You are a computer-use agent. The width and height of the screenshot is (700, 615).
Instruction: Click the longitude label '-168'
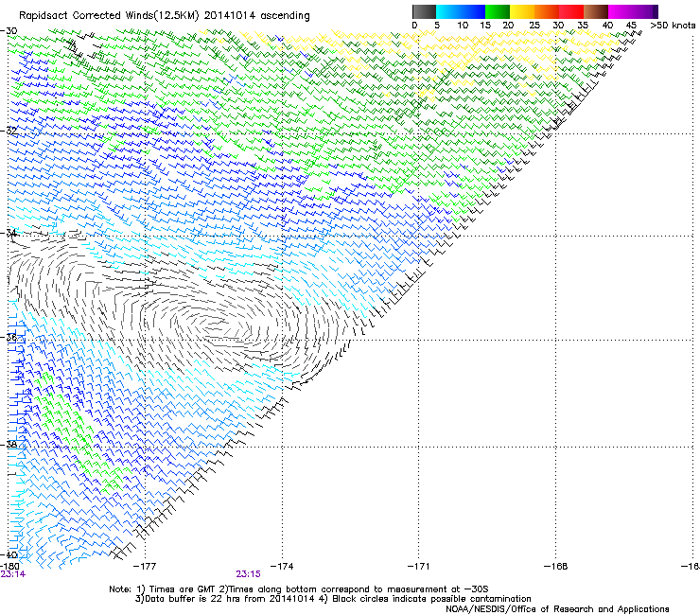click(556, 567)
